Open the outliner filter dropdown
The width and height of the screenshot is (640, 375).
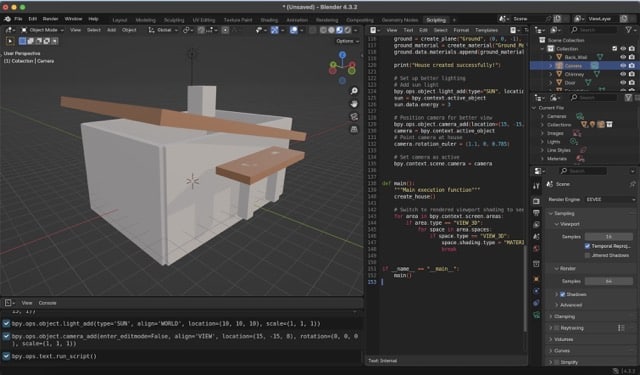tap(630, 30)
